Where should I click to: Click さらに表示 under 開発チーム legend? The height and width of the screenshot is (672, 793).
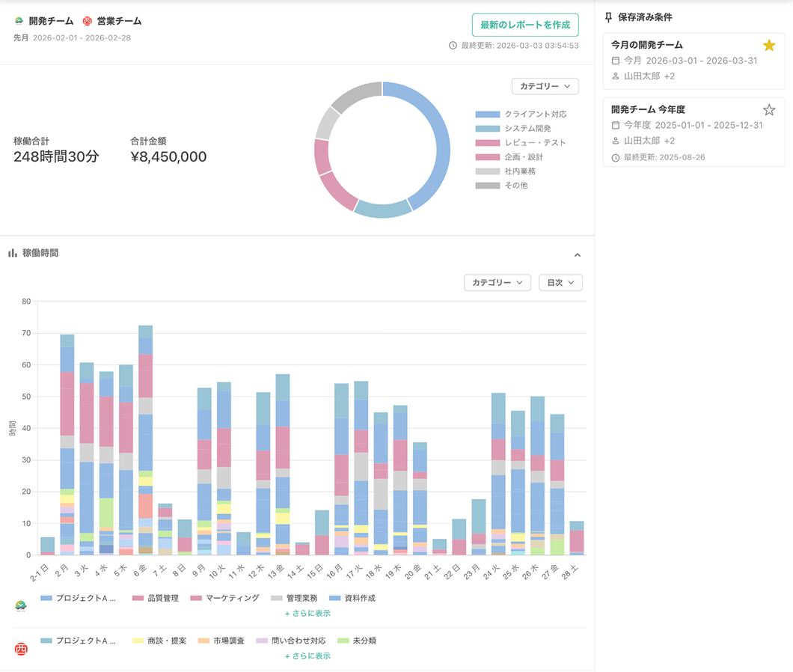pyautogui.click(x=307, y=614)
